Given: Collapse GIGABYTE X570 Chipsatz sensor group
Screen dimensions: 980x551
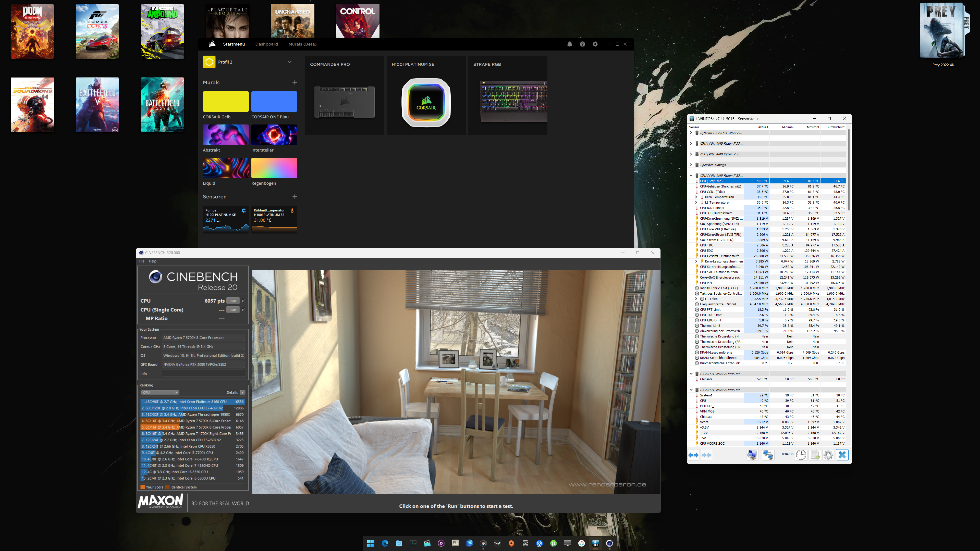Looking at the screenshot, I should click(x=691, y=374).
